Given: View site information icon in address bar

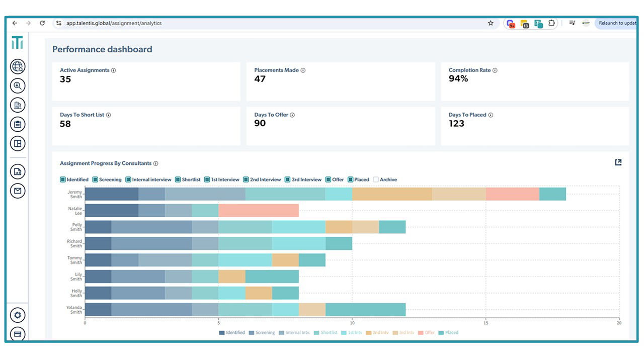Looking at the screenshot, I should pos(59,23).
